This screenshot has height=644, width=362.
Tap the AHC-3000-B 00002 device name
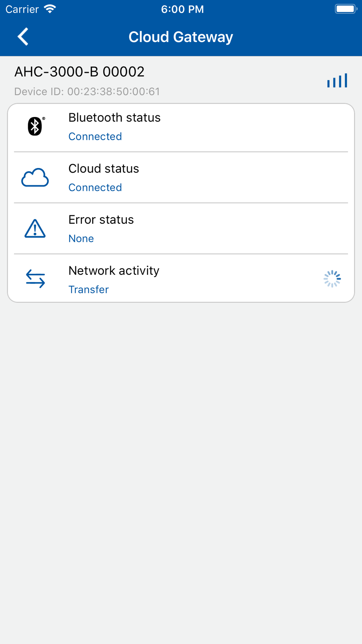pyautogui.click(x=79, y=72)
